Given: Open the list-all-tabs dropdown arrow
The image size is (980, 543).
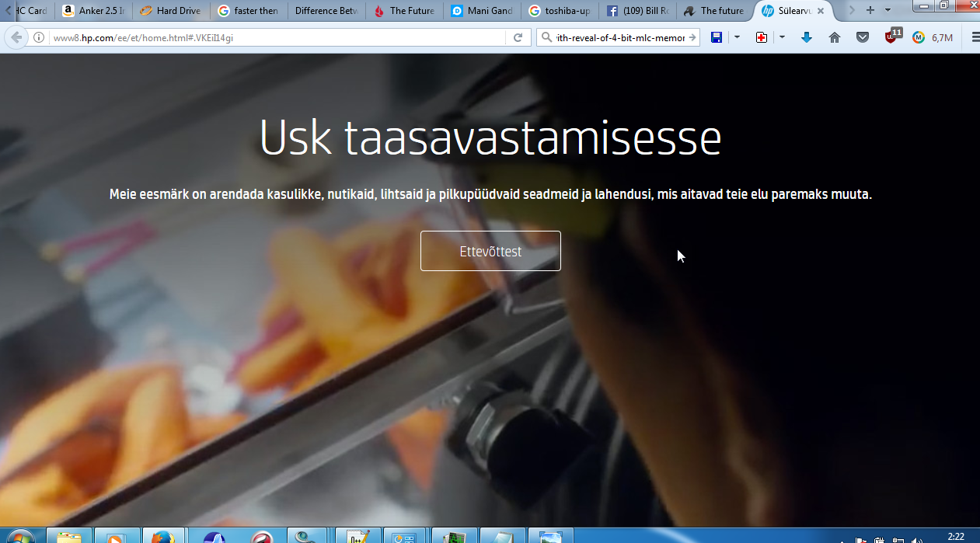Looking at the screenshot, I should pos(888,10).
